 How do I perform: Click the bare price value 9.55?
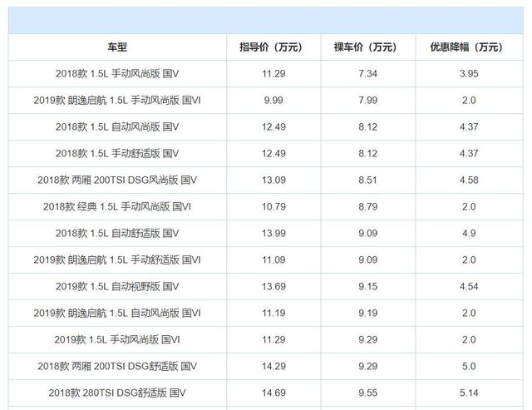368,393
